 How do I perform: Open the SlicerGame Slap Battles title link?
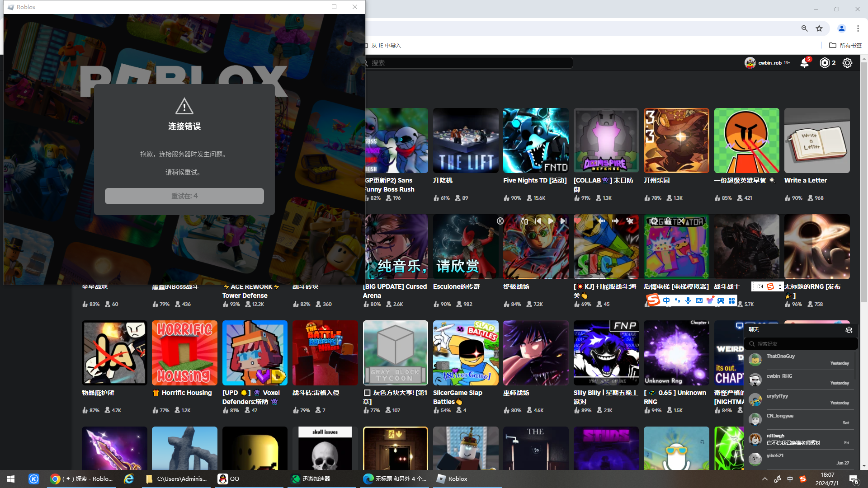(x=458, y=397)
